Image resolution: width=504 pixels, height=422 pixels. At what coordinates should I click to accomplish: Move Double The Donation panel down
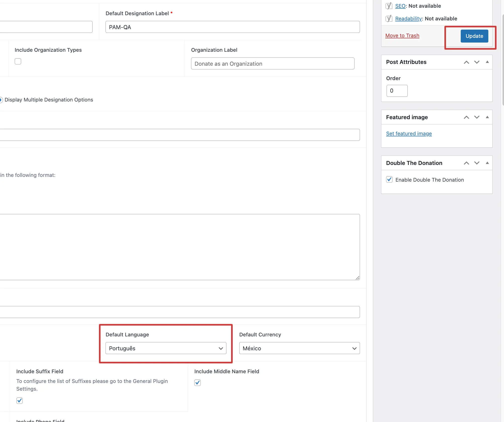476,163
